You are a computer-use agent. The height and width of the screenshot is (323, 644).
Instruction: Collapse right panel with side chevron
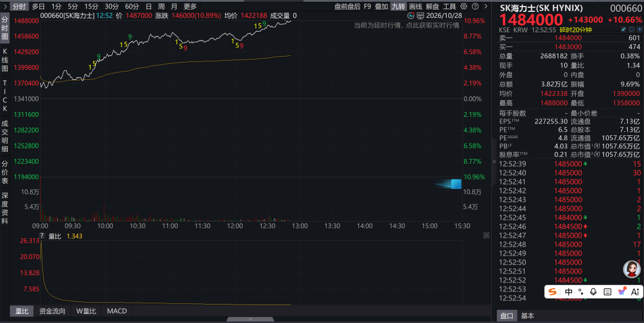494,161
